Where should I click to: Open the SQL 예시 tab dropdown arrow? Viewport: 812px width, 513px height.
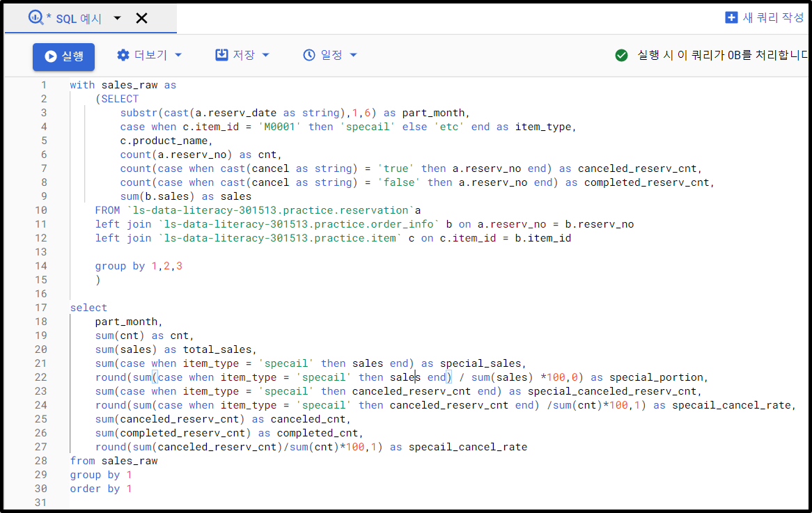coord(118,18)
